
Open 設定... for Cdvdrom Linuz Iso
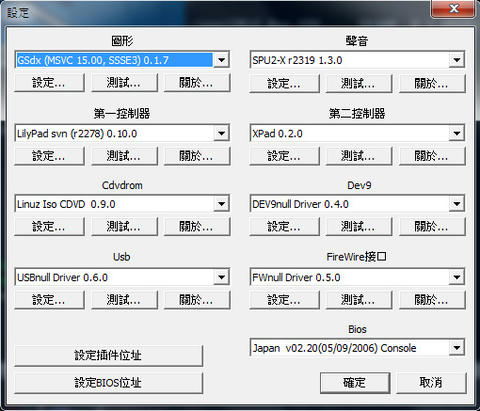click(49, 227)
